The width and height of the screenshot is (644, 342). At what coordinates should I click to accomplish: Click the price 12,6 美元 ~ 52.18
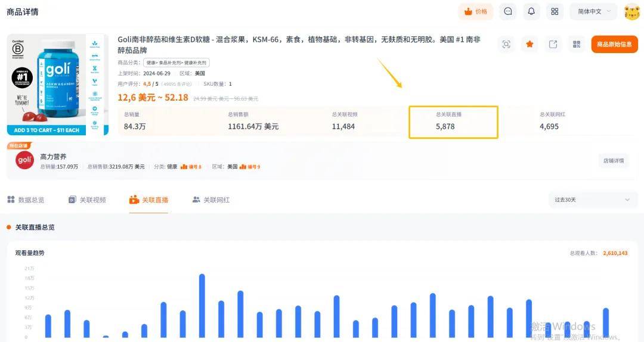coord(153,98)
